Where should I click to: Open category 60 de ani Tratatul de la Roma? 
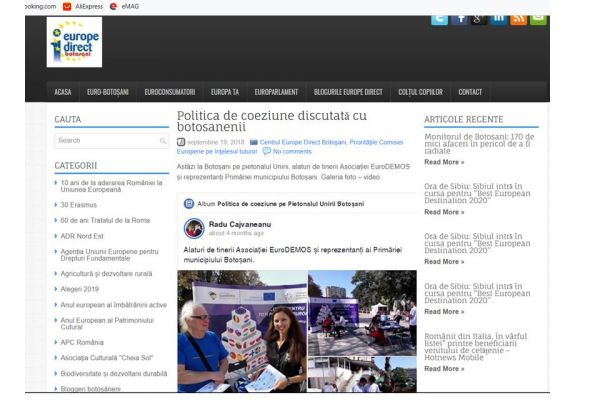click(105, 220)
